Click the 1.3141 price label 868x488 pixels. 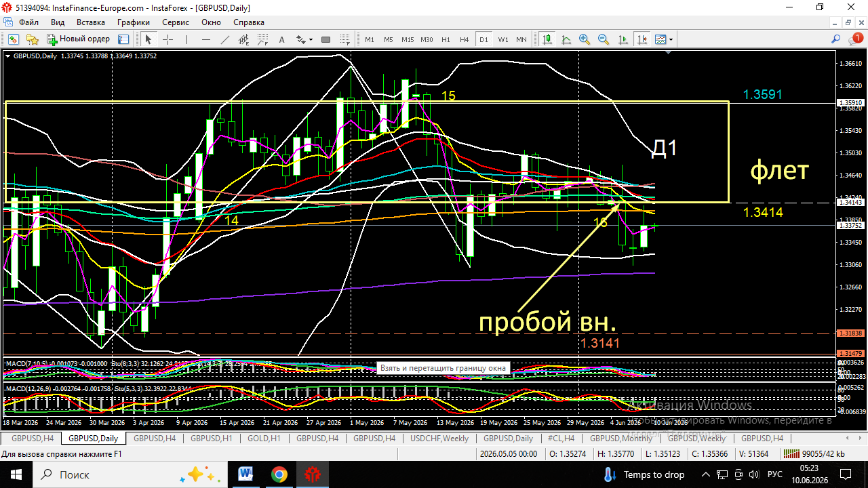(600, 343)
